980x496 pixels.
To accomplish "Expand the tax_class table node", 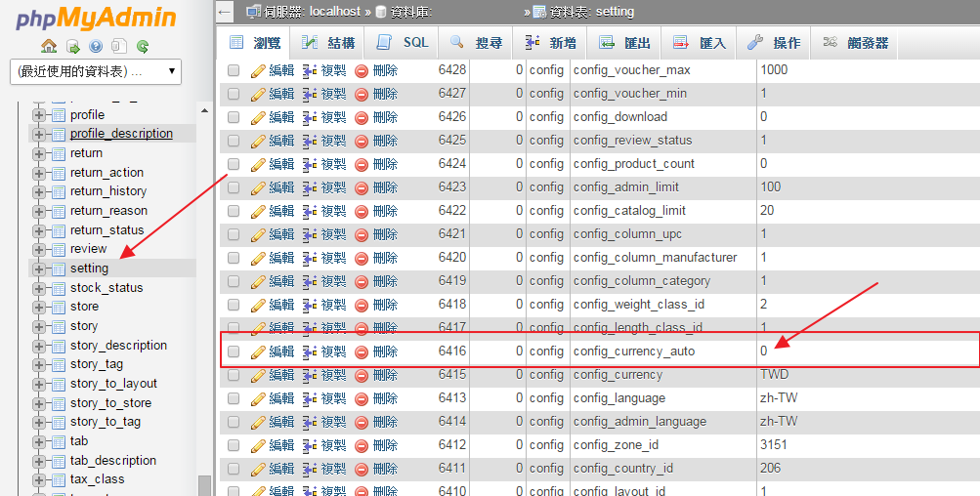I will [x=39, y=480].
